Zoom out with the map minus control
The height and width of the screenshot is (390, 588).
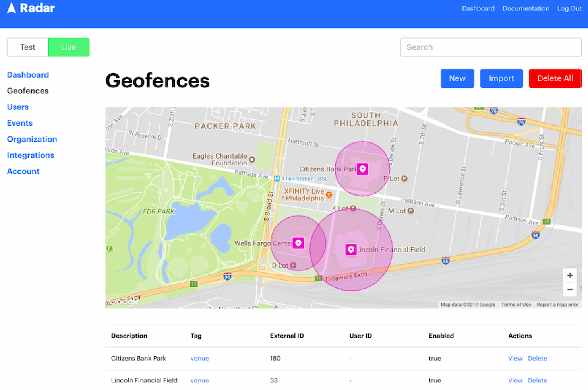click(x=570, y=289)
